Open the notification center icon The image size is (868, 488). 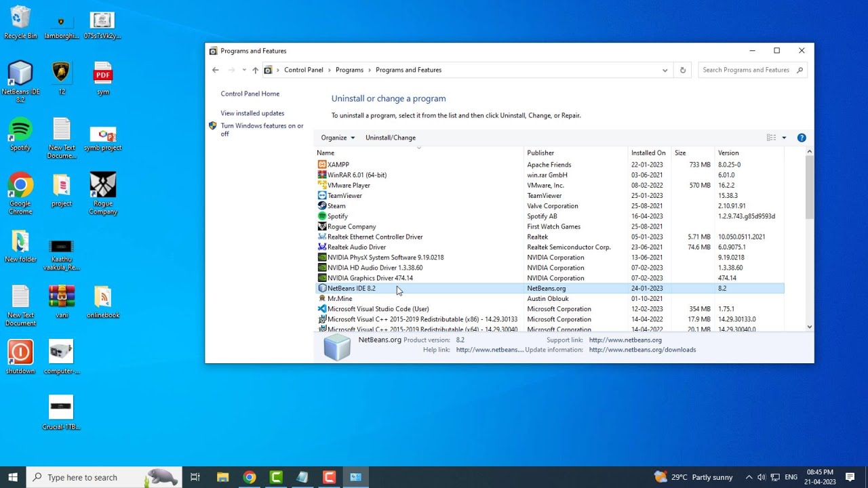tap(850, 477)
